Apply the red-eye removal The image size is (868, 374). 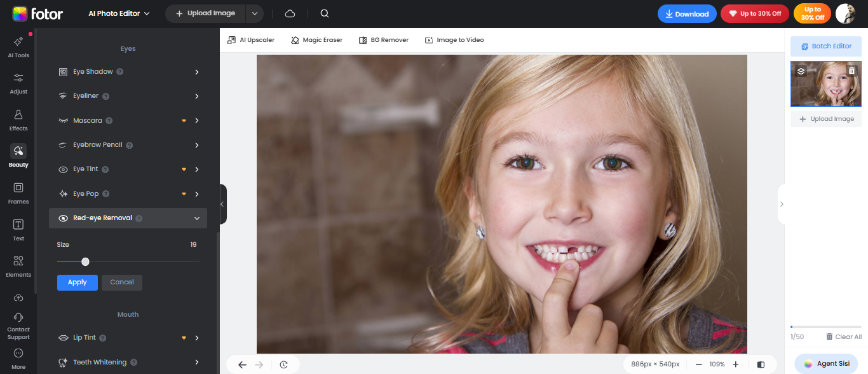[x=78, y=282]
